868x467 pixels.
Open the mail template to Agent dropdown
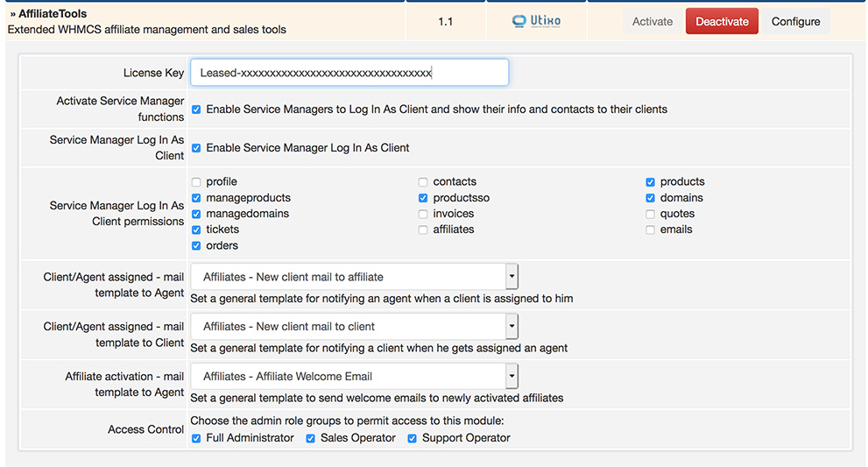coord(355,277)
